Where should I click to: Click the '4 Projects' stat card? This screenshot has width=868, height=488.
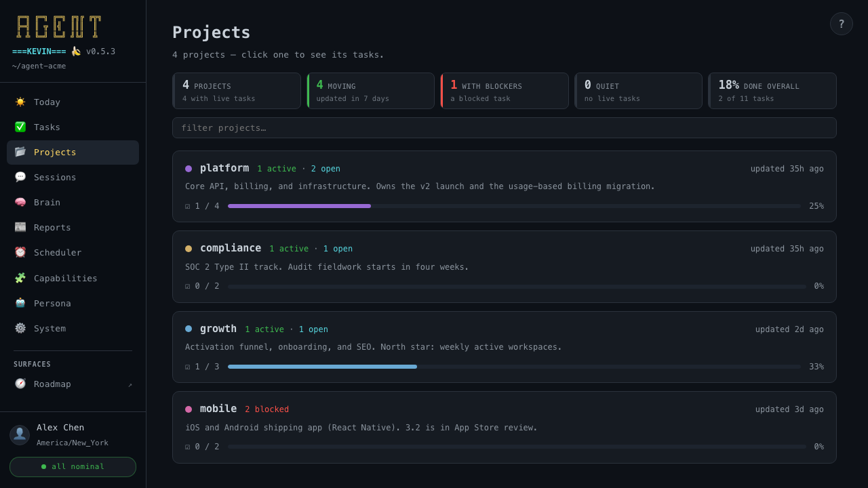coord(237,91)
